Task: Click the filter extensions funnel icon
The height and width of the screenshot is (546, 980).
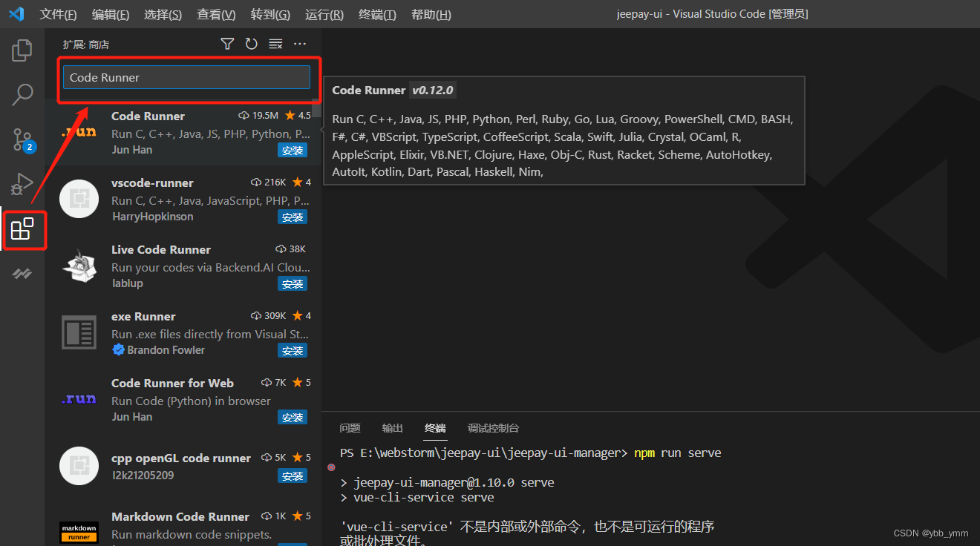Action: 227,45
